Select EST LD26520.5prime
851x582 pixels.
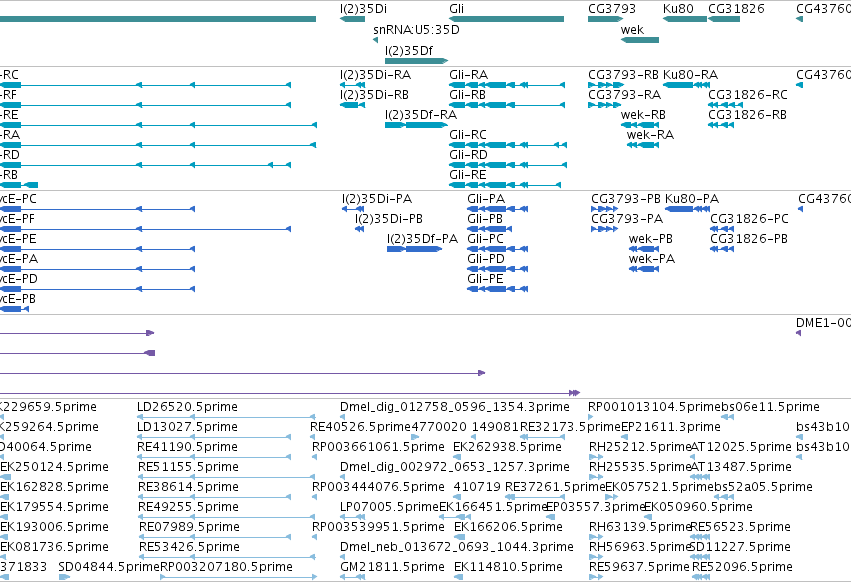pos(187,407)
